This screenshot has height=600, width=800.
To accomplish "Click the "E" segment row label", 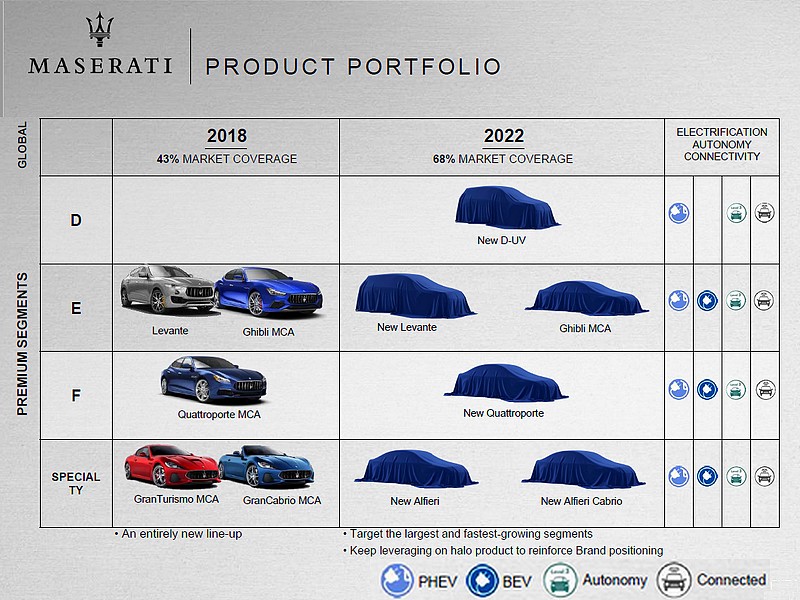I will (76, 309).
